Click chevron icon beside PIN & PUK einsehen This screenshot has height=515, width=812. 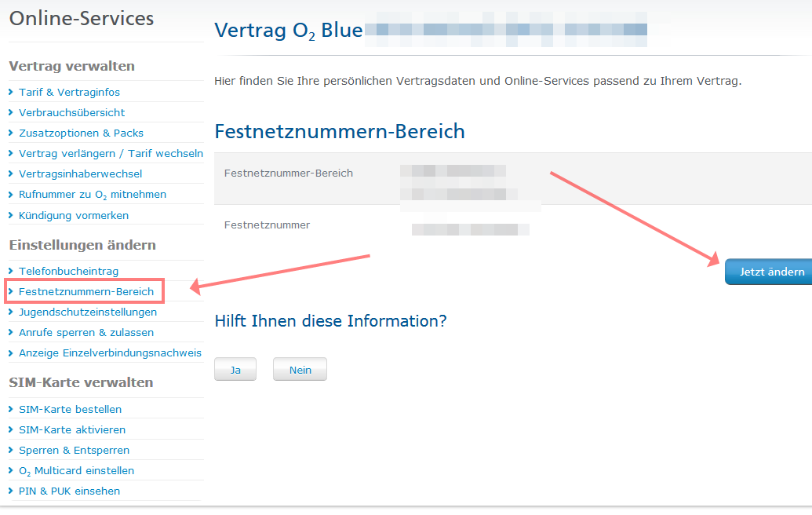pos(11,491)
